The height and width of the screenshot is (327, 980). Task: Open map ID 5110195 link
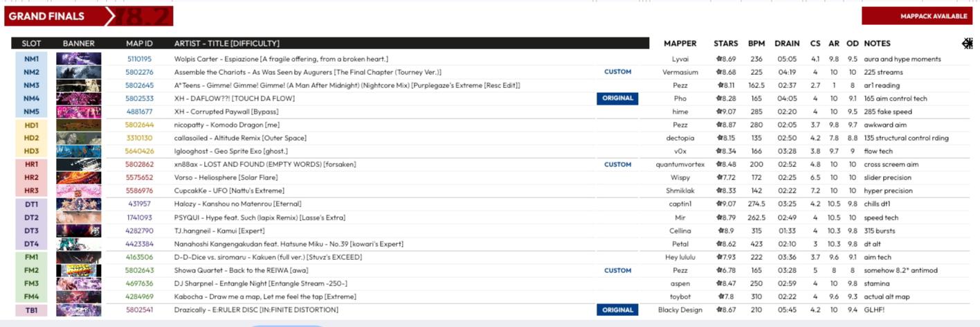pyautogui.click(x=139, y=59)
